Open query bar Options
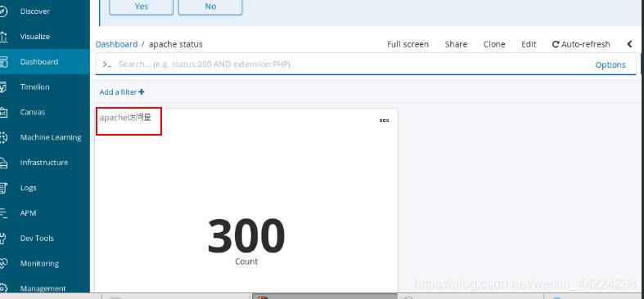The width and height of the screenshot is (644, 299). click(x=610, y=65)
